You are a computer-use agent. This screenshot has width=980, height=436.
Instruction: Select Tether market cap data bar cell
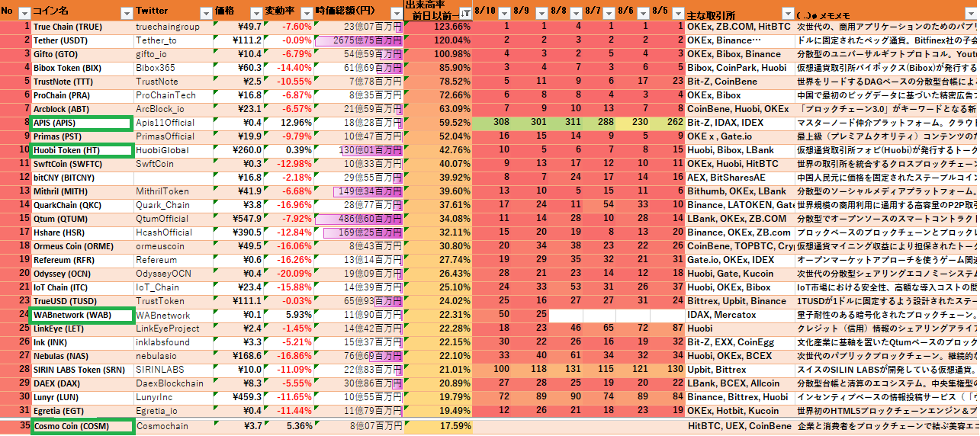tap(358, 40)
